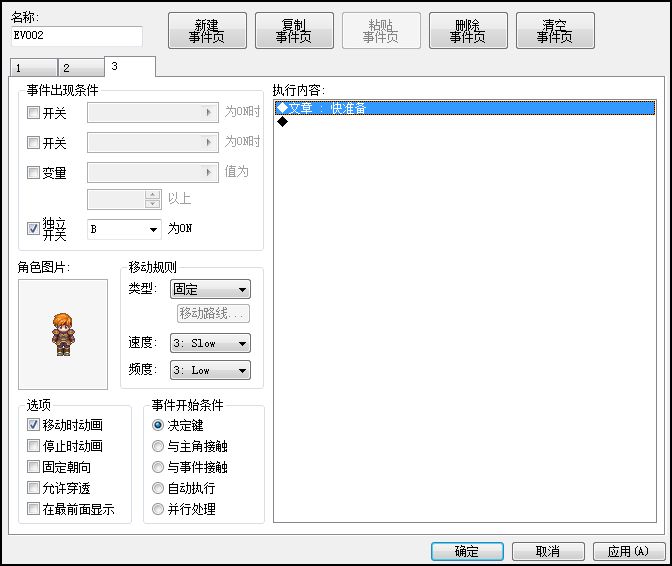Click the 清空事件页 button

pyautogui.click(x=555, y=30)
